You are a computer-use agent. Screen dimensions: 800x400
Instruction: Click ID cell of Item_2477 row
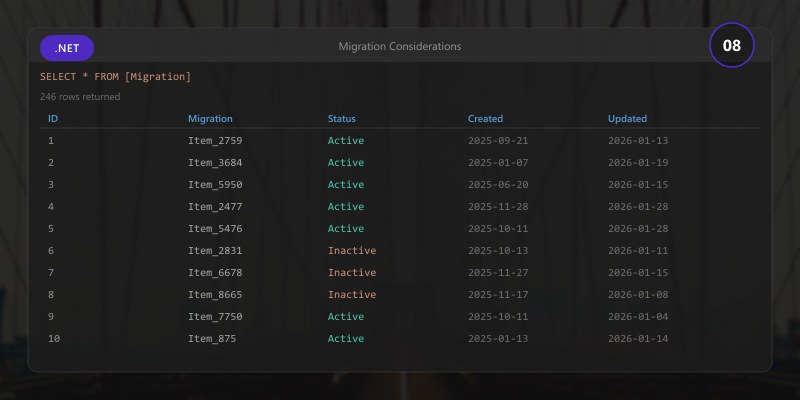point(51,206)
